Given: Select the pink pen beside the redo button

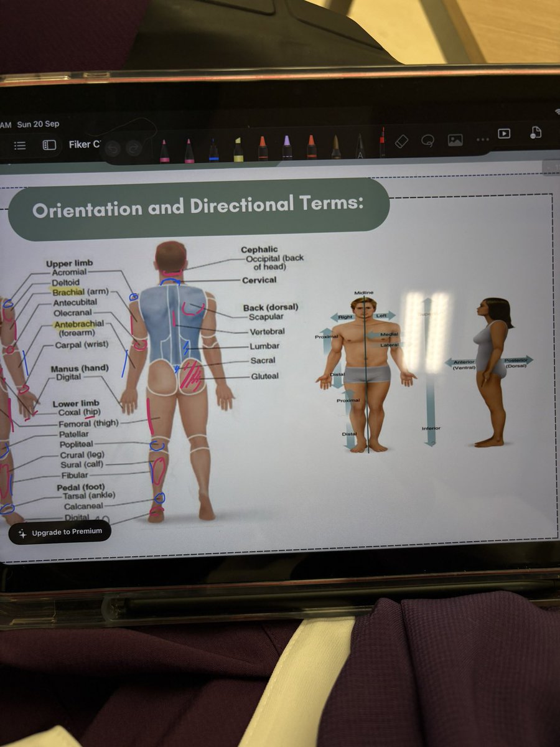Looking at the screenshot, I should click(164, 151).
